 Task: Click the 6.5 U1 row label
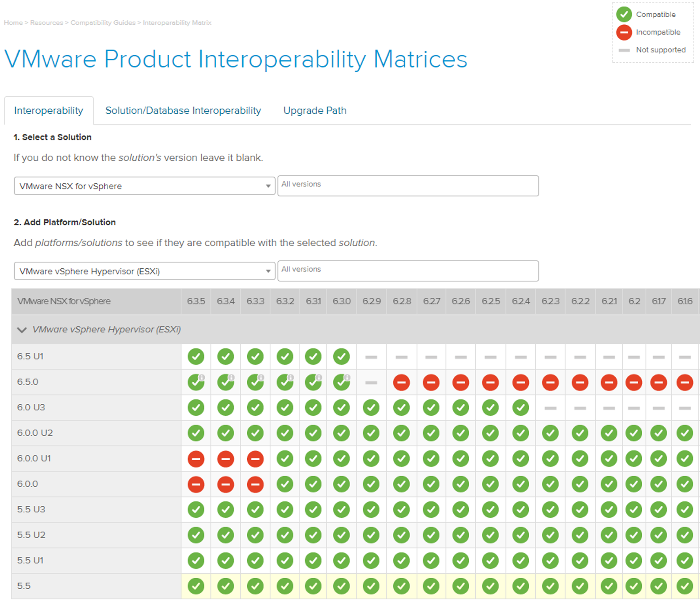(x=30, y=356)
